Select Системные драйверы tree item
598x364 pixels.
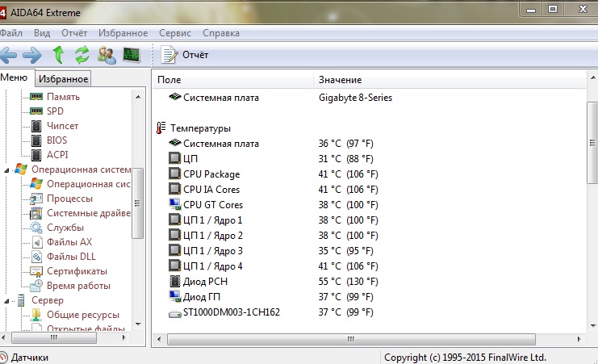click(89, 213)
